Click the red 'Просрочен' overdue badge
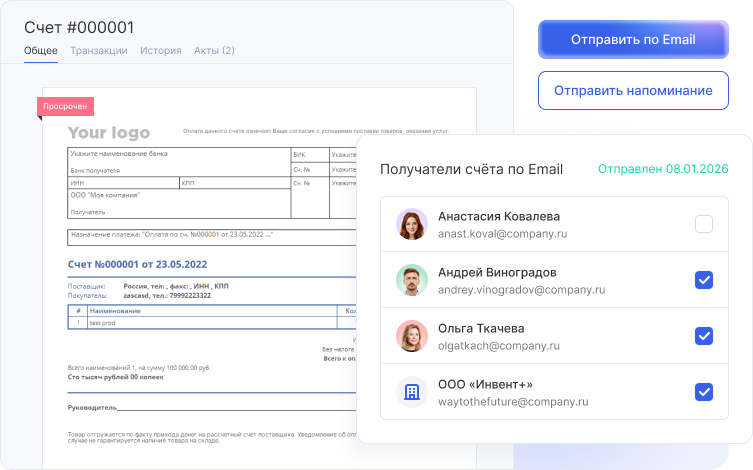 click(66, 106)
